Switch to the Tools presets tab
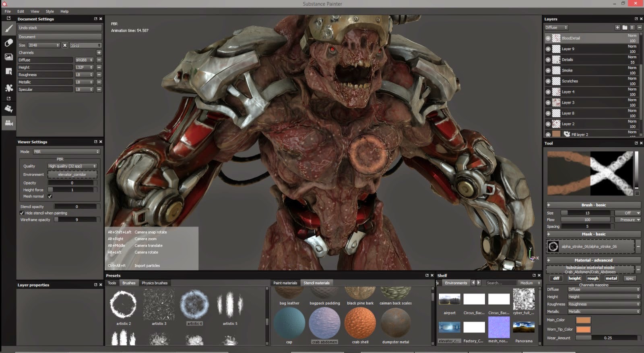This screenshot has height=353, width=644. click(x=112, y=283)
